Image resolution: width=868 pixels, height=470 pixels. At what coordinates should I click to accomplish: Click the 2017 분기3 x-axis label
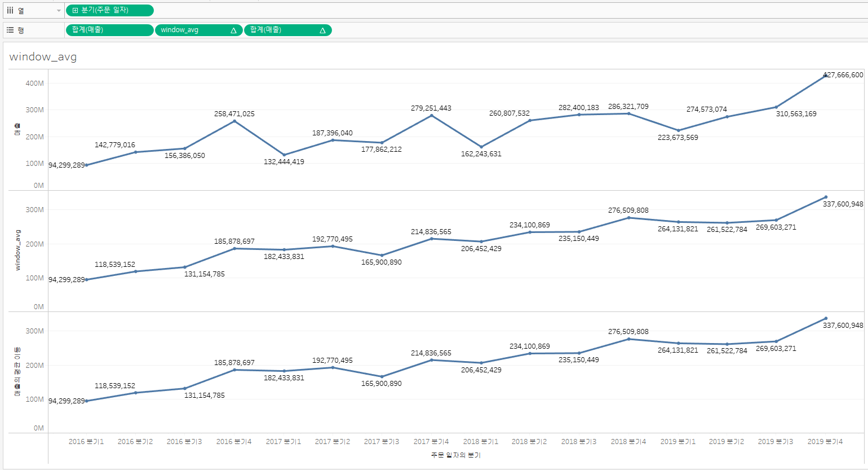[x=382, y=441]
